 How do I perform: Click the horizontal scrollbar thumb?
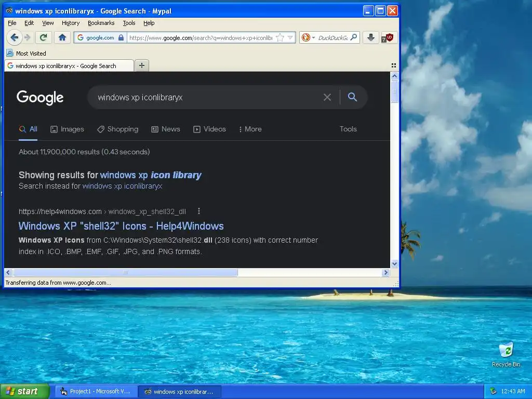coord(125,272)
